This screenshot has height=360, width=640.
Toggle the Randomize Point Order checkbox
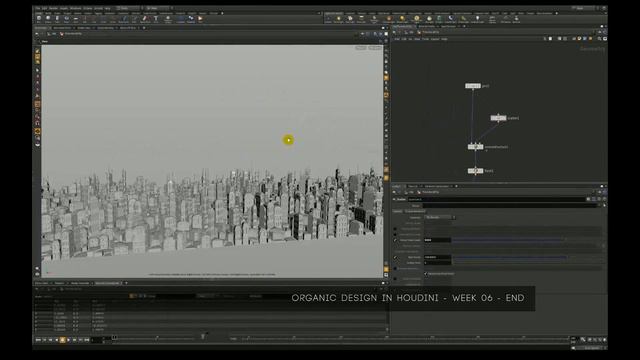pos(426,273)
